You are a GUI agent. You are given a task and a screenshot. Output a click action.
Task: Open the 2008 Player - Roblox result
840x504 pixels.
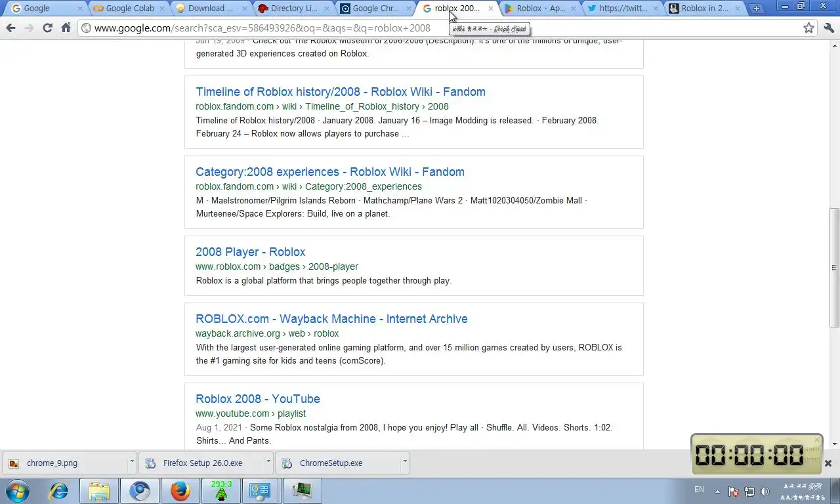(x=250, y=252)
